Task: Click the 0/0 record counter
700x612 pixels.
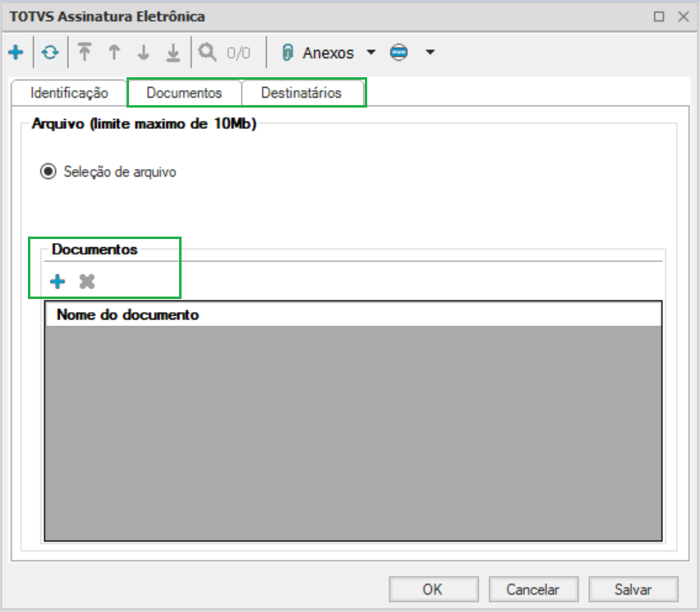Action: pyautogui.click(x=238, y=53)
